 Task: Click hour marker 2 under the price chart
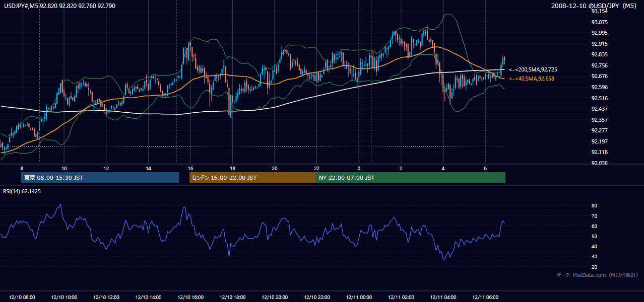401,168
